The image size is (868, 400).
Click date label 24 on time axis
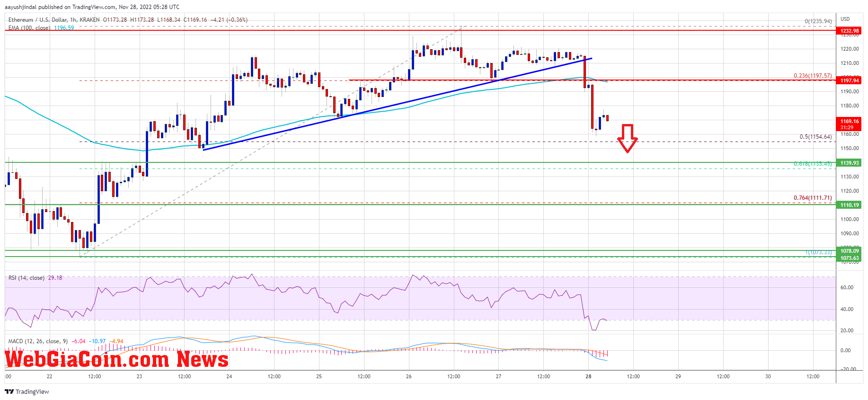point(229,376)
